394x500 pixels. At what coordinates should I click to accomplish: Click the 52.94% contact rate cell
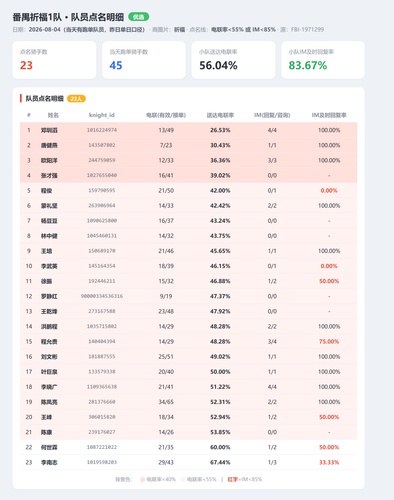[x=220, y=417]
